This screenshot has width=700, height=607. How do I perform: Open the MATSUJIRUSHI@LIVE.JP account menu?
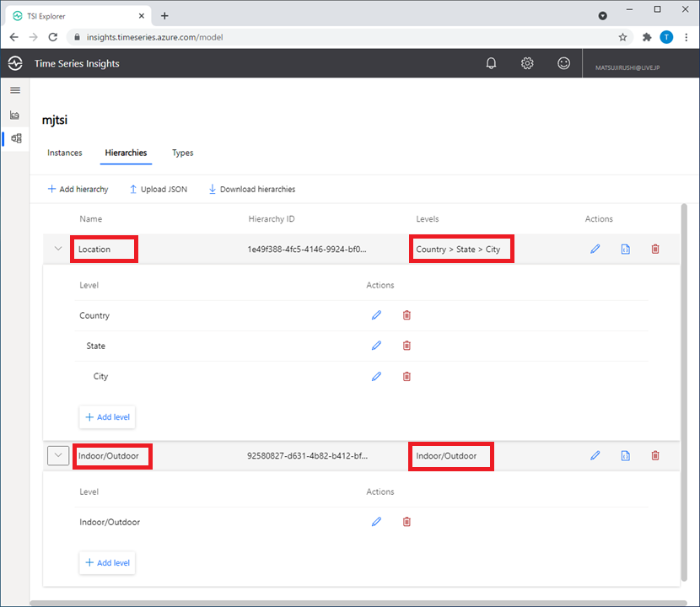pyautogui.click(x=627, y=67)
